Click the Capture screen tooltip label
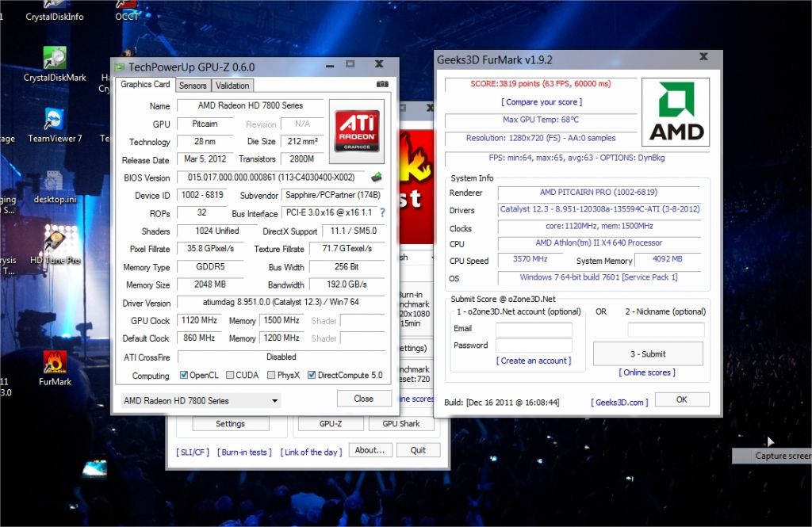Viewport: 812px width, 527px height. click(772, 456)
